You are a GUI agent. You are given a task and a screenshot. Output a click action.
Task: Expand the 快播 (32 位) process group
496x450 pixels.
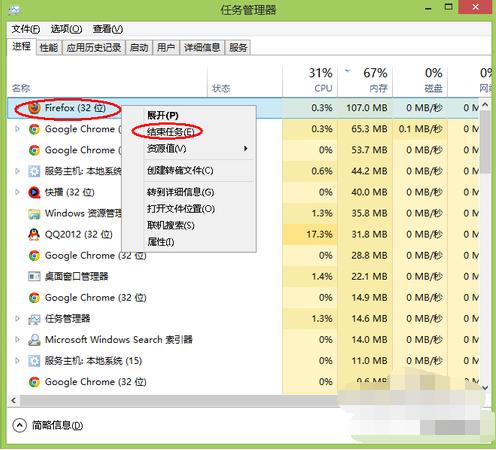pos(17,192)
